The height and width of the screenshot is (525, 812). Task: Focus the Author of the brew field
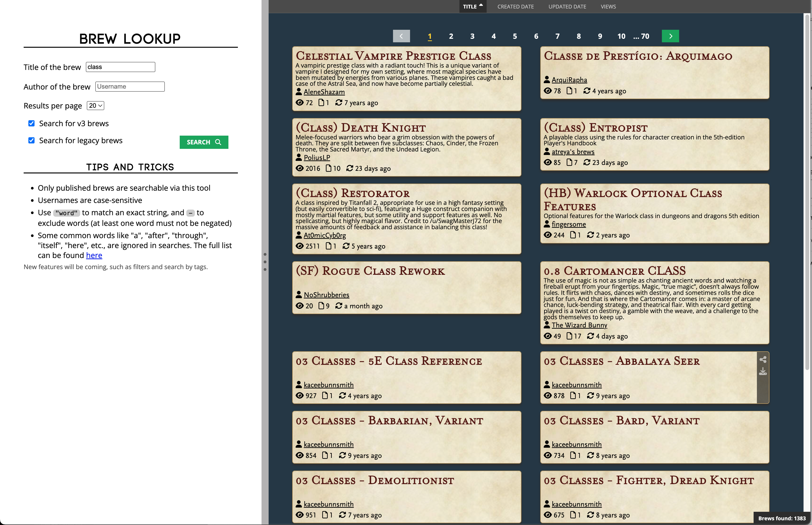pyautogui.click(x=130, y=86)
